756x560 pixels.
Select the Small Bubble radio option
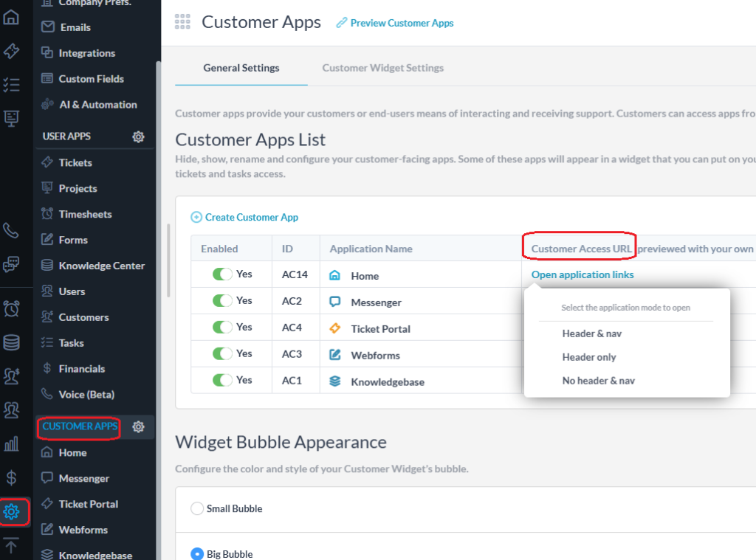(x=197, y=508)
